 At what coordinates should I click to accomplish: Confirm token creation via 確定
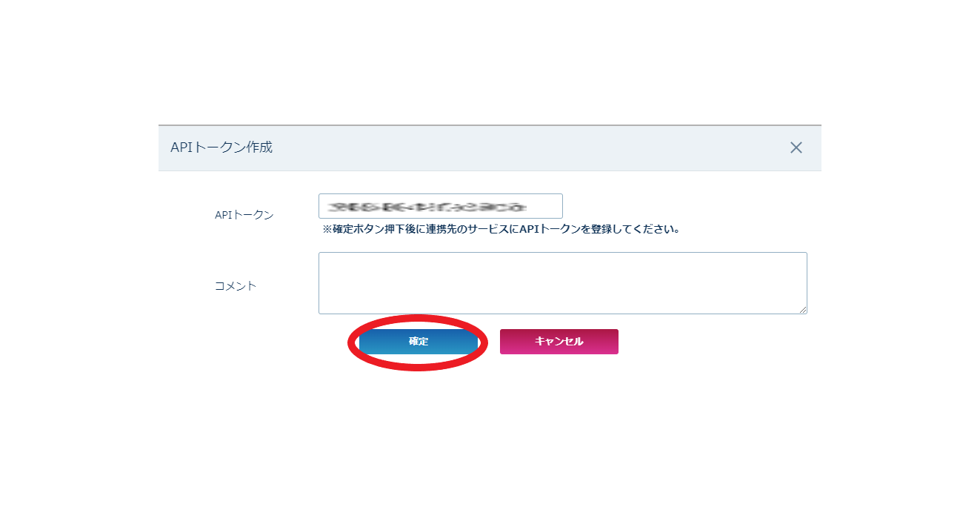coord(419,342)
